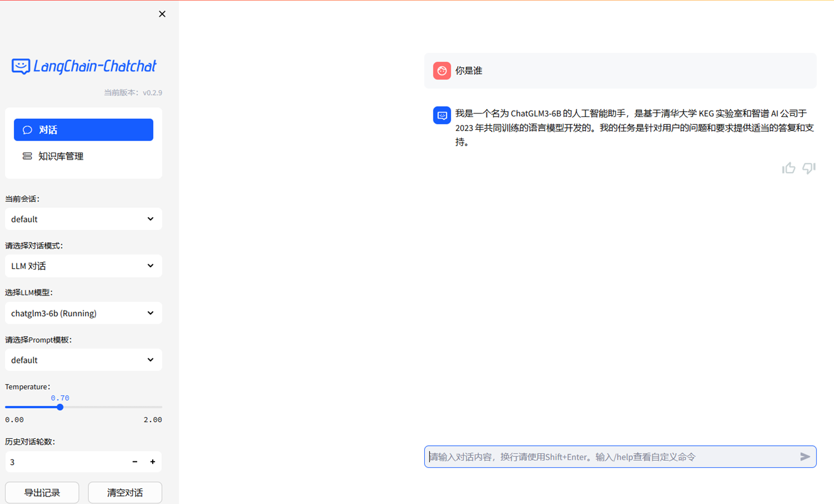Close the sidebar with the X icon

pyautogui.click(x=162, y=14)
